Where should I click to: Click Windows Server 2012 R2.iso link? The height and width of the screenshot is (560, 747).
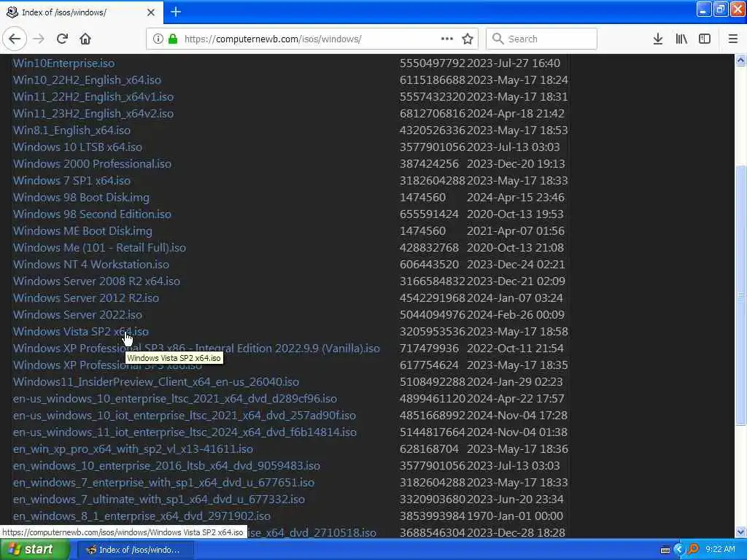86,298
